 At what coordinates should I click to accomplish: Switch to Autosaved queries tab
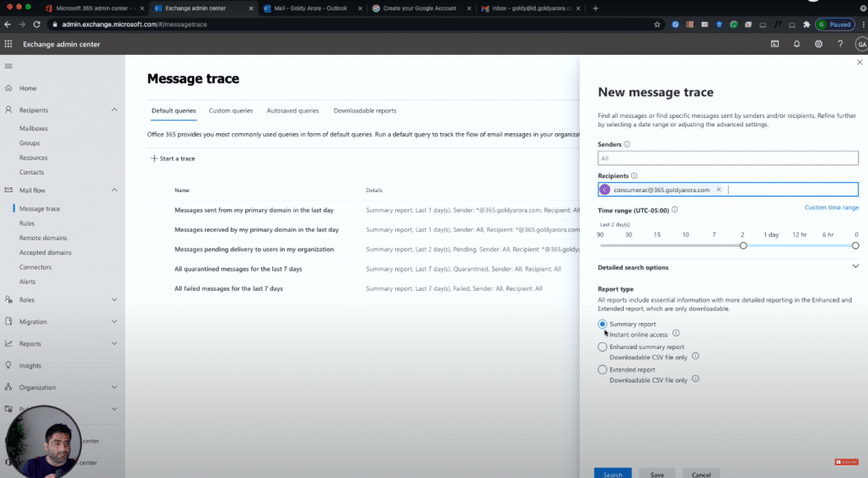pos(292,110)
